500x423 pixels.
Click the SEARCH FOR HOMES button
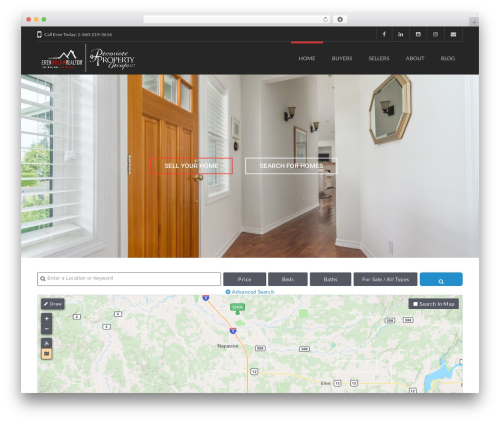291,166
